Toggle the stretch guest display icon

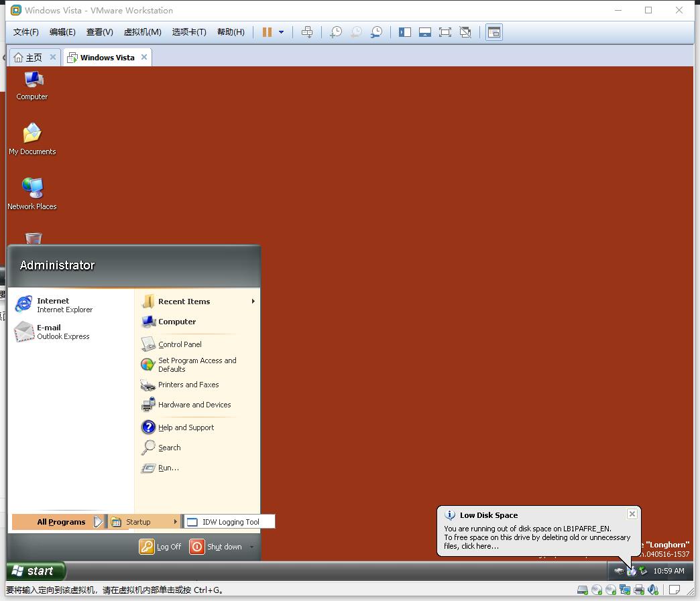tap(465, 32)
